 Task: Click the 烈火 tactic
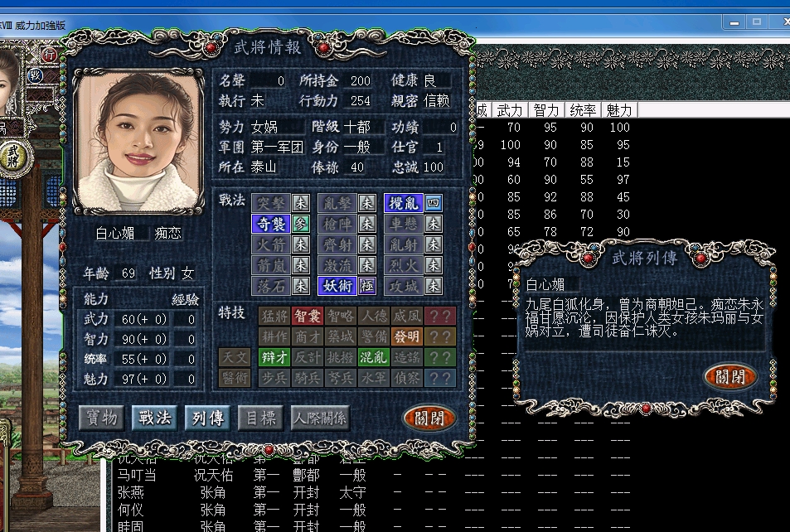click(x=404, y=265)
